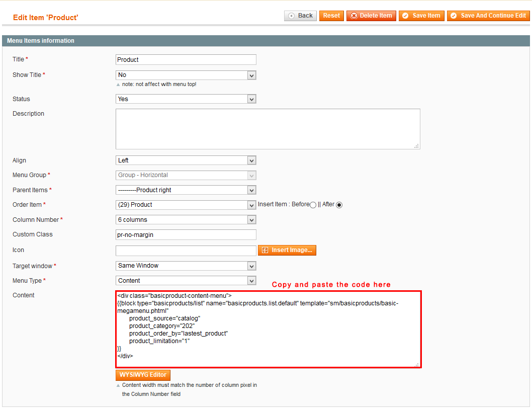532x409 pixels.
Task: Open the Order Item dropdown
Action: pos(186,205)
